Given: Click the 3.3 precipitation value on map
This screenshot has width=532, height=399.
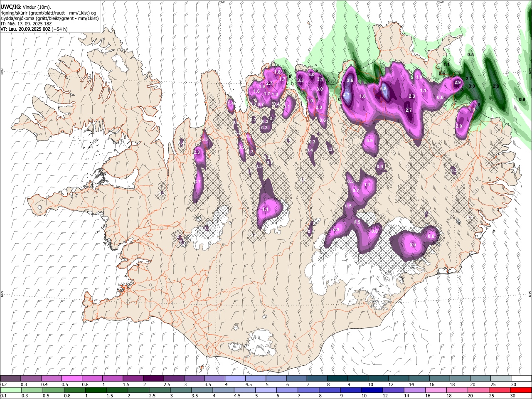Looking at the screenshot, I should click(x=300, y=80).
